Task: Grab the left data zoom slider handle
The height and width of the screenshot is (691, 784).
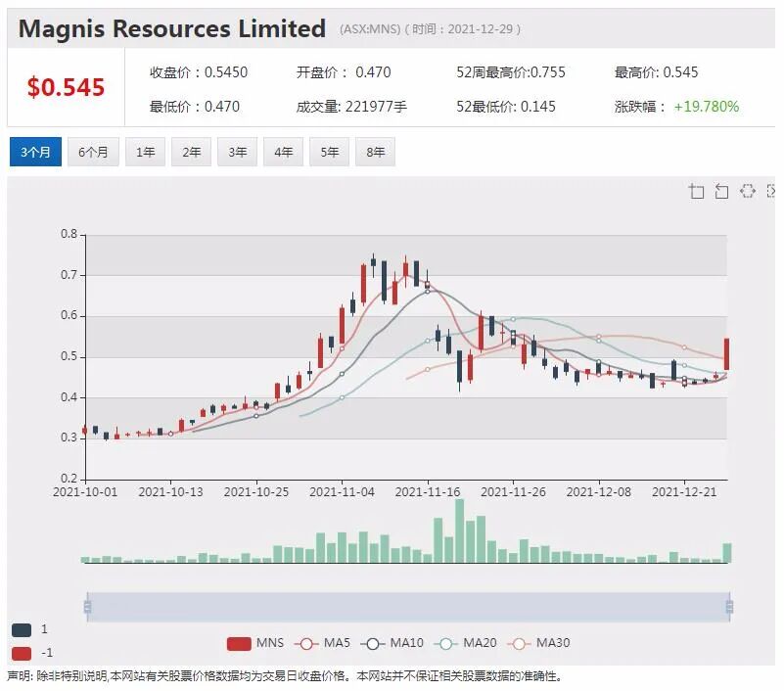Action: point(87,607)
